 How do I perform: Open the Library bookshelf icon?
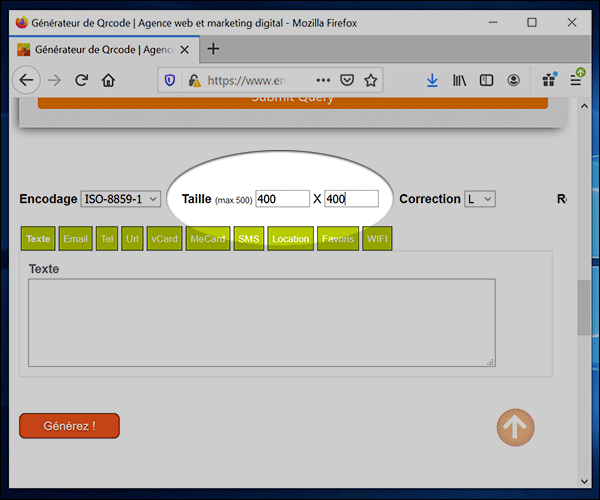click(460, 80)
